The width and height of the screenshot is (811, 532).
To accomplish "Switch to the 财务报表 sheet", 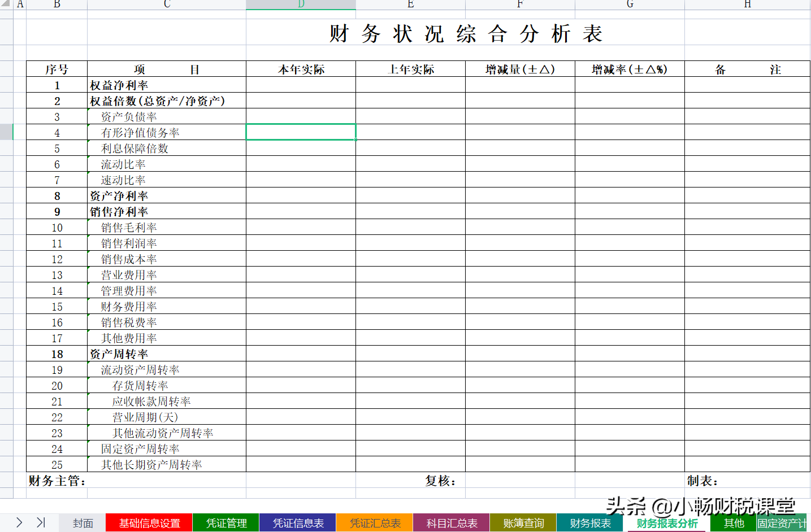I will click(x=589, y=524).
